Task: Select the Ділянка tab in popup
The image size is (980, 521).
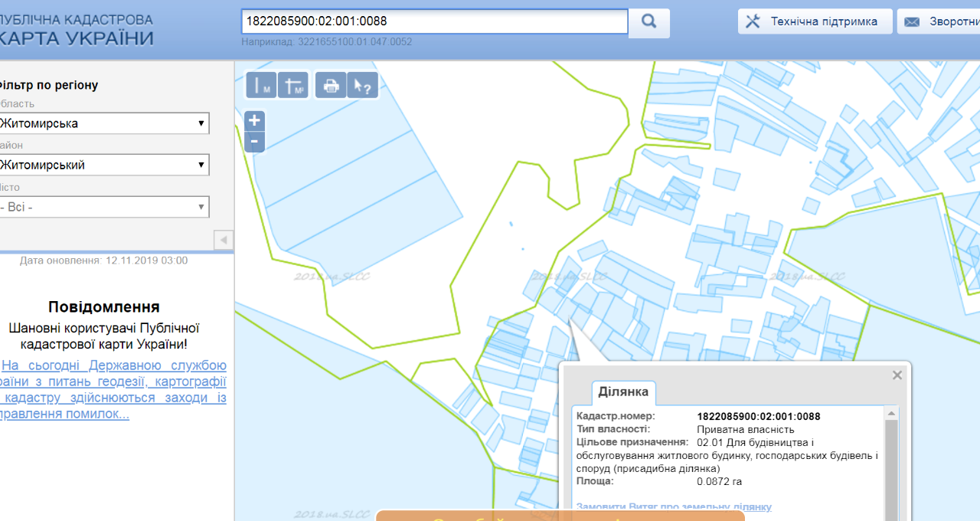Action: point(622,392)
